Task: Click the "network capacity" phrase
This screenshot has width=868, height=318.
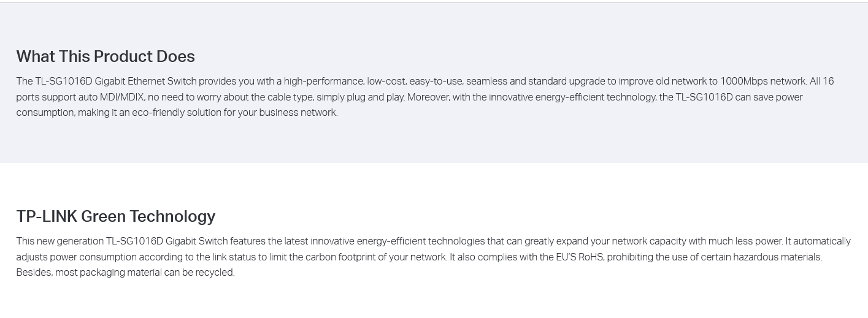Action: 649,241
